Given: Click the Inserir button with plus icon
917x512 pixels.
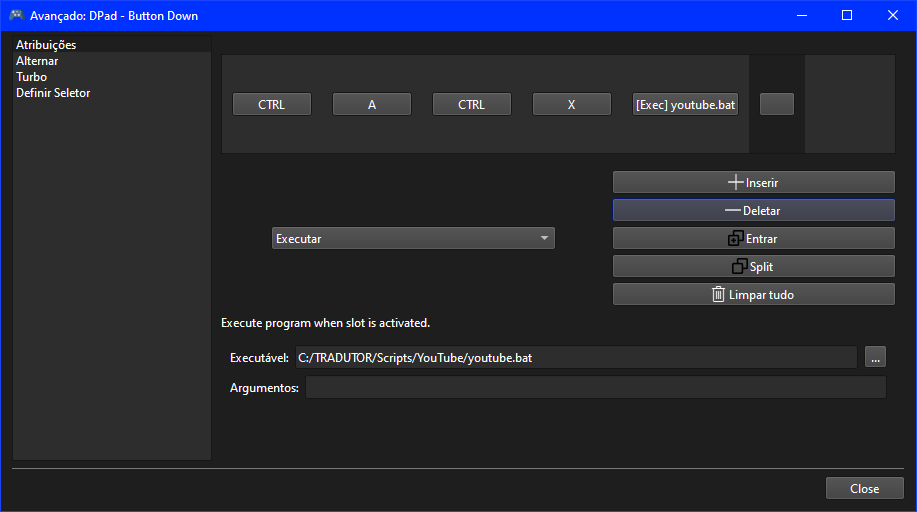Looking at the screenshot, I should 753,182.
